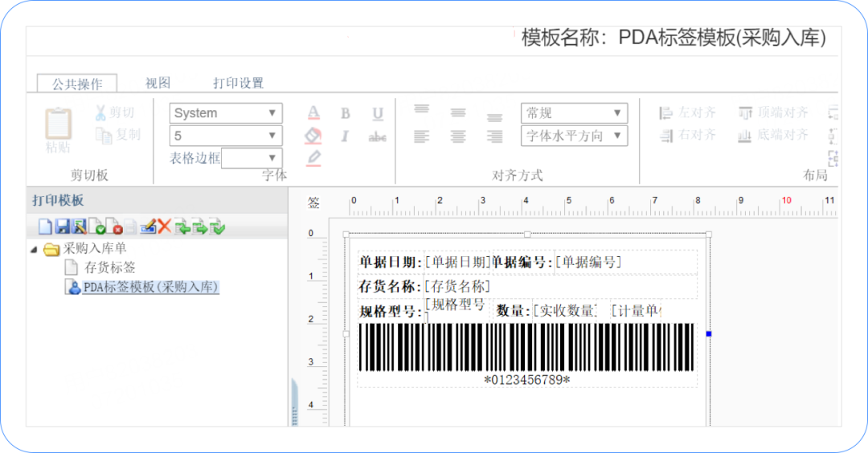Screen dimensions: 868x453
Task: Switch to the 公共操作 tab
Action: 77,84
